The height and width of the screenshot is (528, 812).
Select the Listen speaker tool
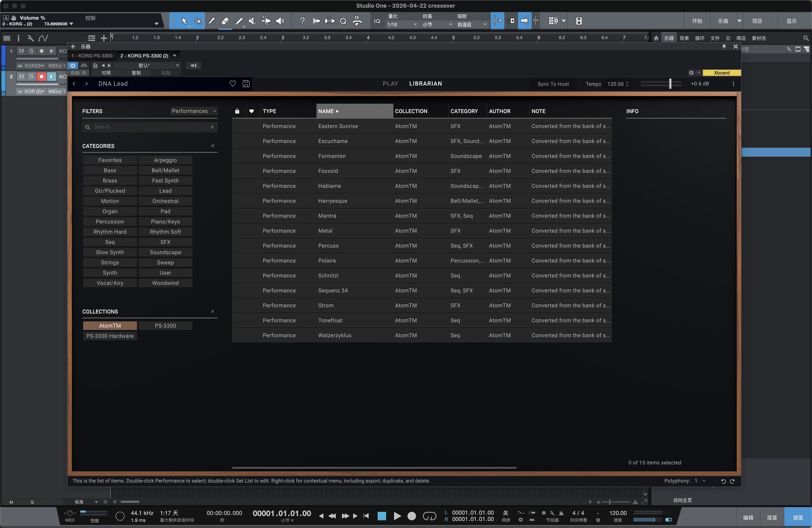280,21
